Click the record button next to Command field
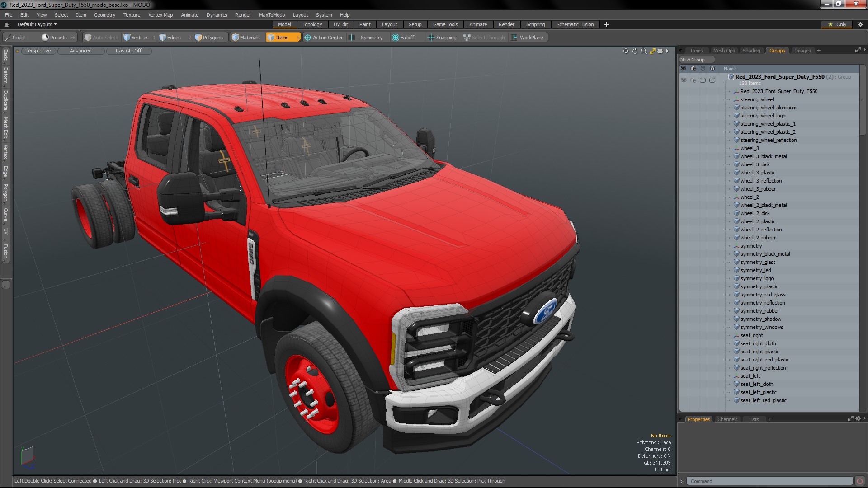 click(x=860, y=481)
